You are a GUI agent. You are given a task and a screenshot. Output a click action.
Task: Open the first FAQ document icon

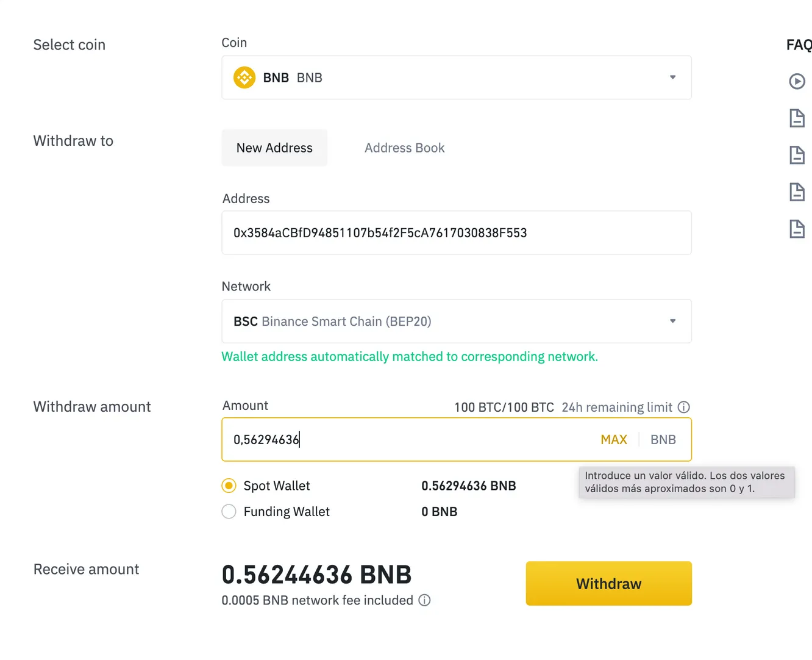[797, 118]
